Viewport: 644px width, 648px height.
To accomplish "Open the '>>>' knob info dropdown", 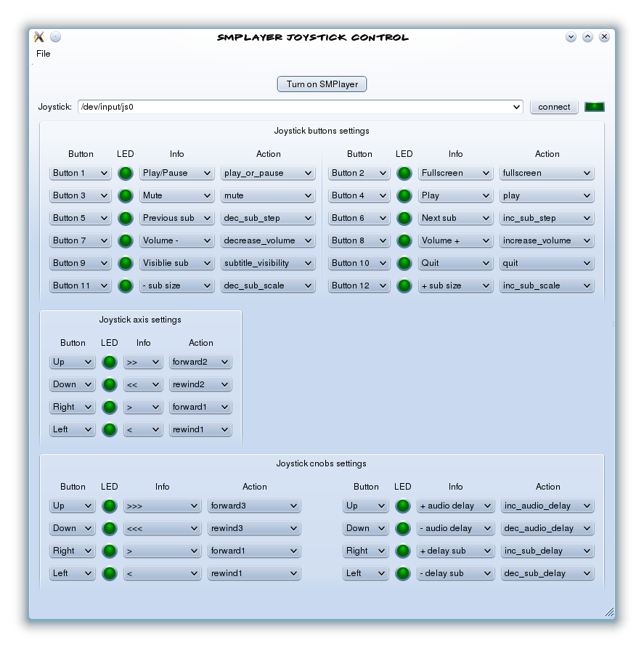I will point(163,506).
